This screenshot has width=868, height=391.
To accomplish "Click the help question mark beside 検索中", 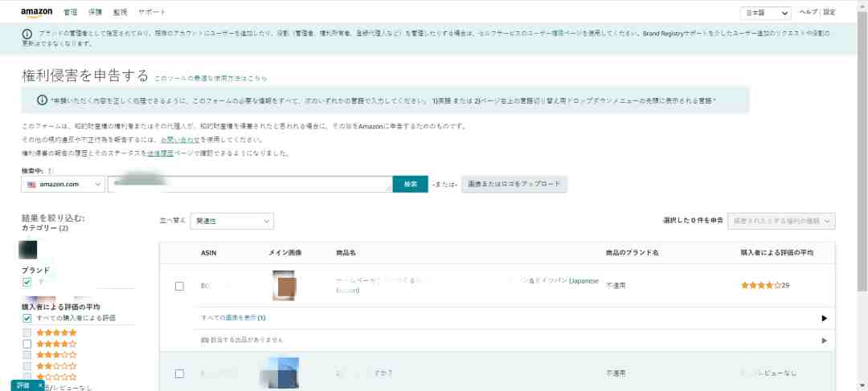I will tap(49, 172).
